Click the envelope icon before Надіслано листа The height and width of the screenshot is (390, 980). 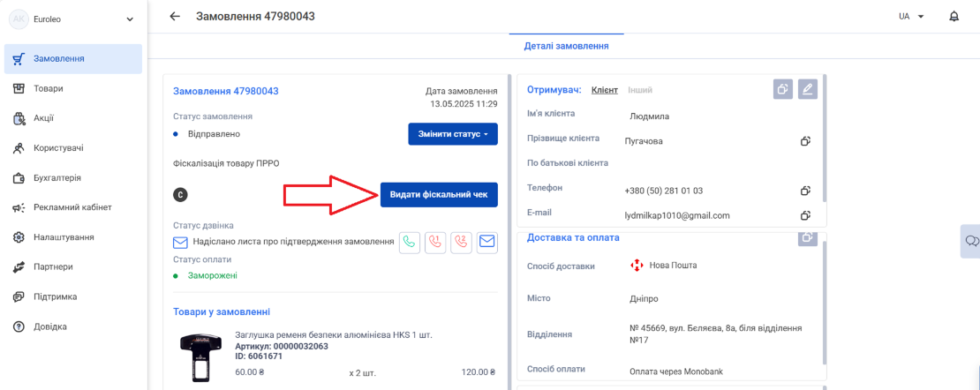coord(180,242)
